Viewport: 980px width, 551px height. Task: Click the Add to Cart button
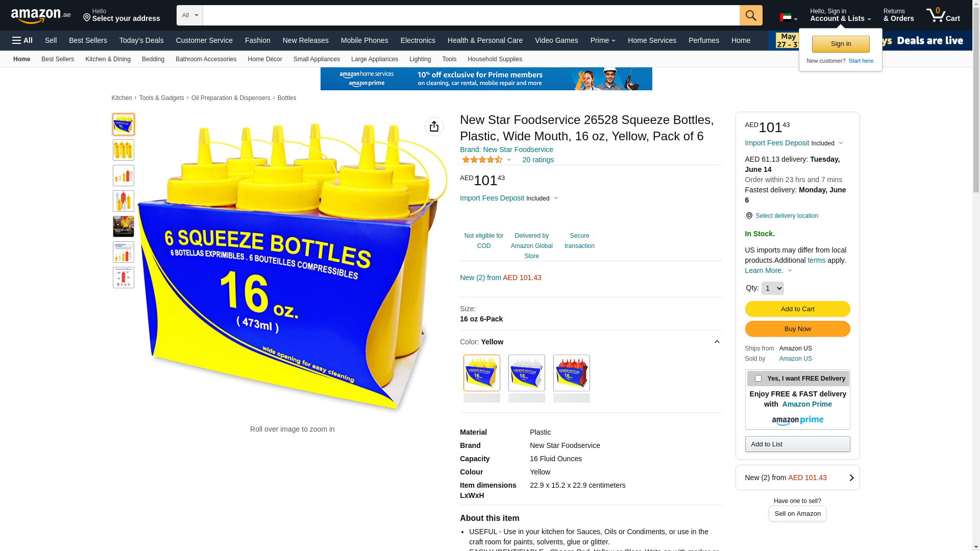pyautogui.click(x=797, y=309)
